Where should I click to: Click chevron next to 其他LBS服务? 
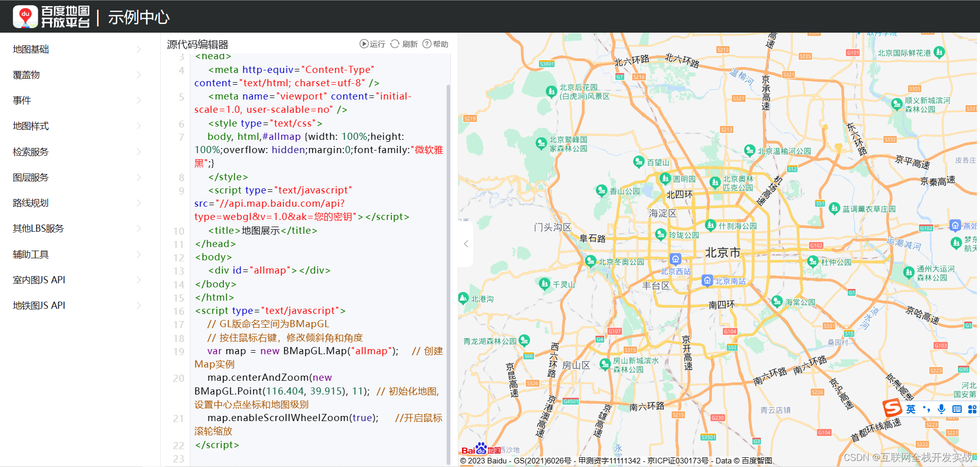tap(139, 229)
